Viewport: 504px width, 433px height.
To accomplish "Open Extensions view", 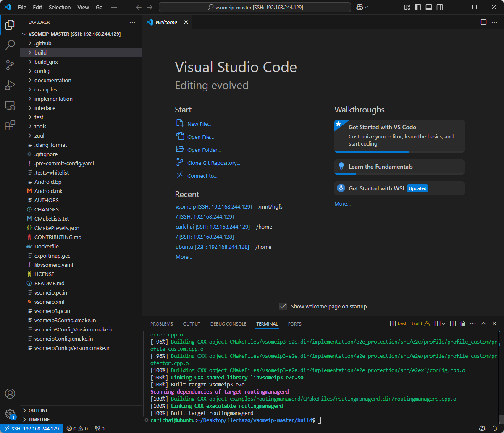I will [x=10, y=125].
